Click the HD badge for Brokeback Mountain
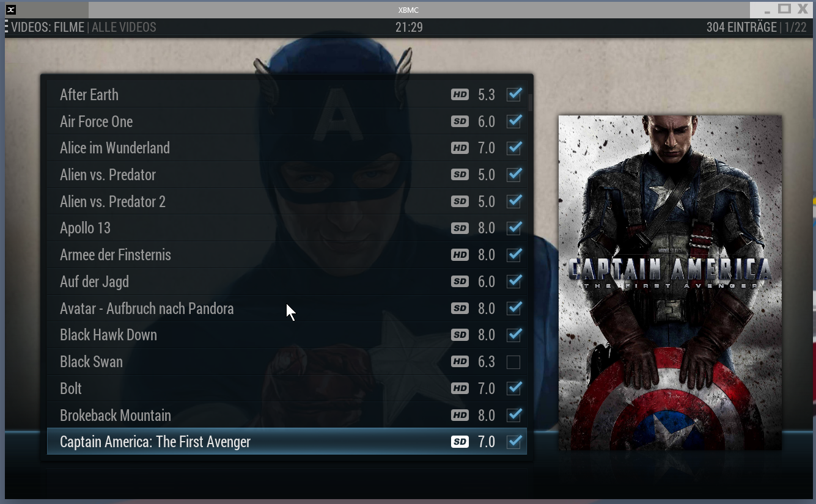 click(x=460, y=415)
